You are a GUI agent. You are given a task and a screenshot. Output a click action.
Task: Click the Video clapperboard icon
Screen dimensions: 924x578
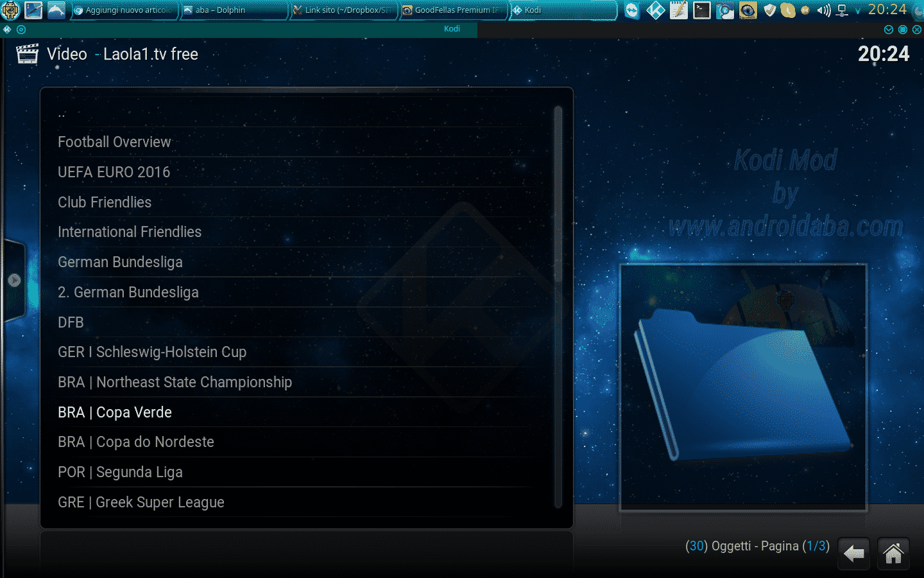tap(27, 54)
